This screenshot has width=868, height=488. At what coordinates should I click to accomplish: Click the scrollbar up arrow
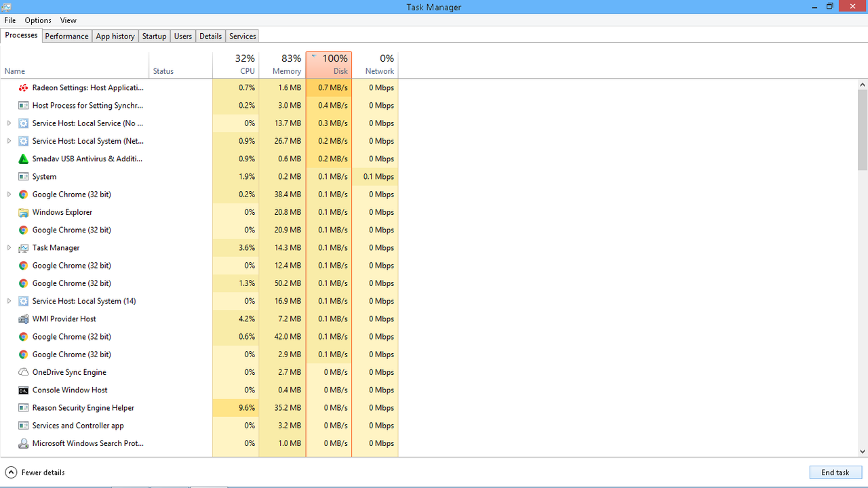863,85
